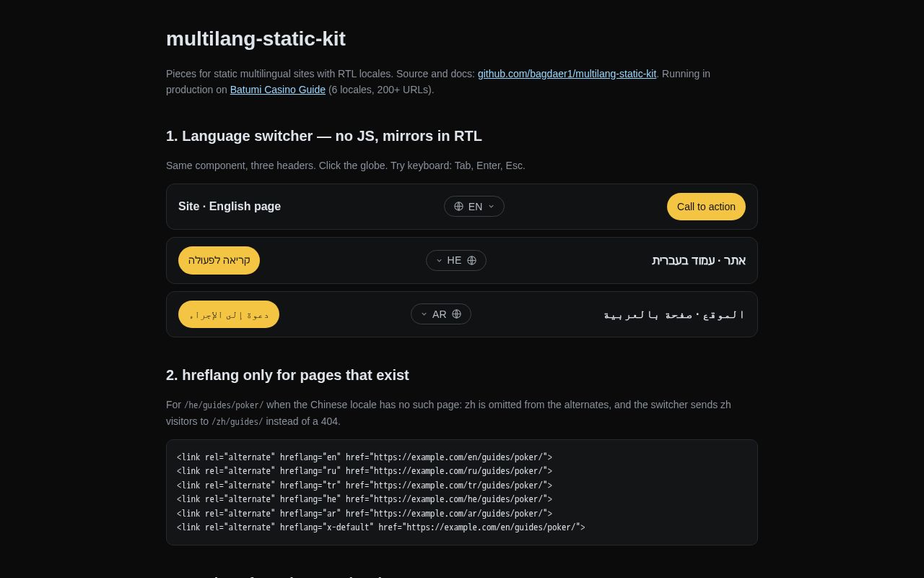
Task: Click the globe icon in the HE switcher
Action: click(x=472, y=261)
